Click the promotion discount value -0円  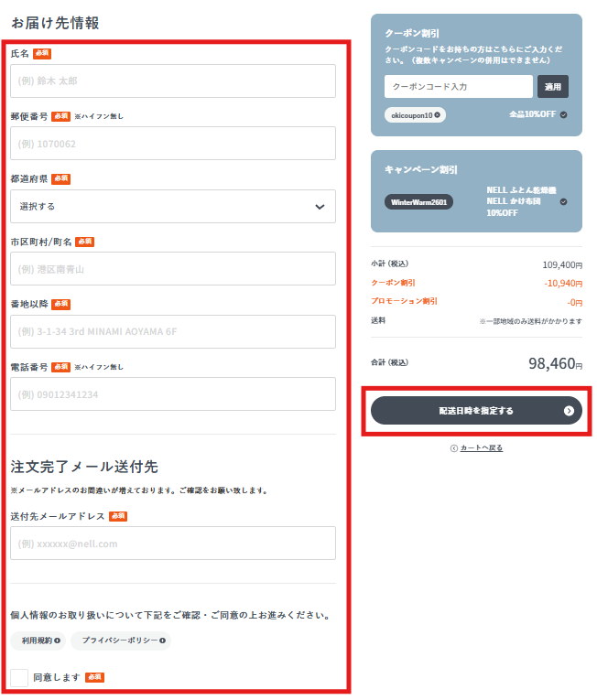click(x=575, y=303)
